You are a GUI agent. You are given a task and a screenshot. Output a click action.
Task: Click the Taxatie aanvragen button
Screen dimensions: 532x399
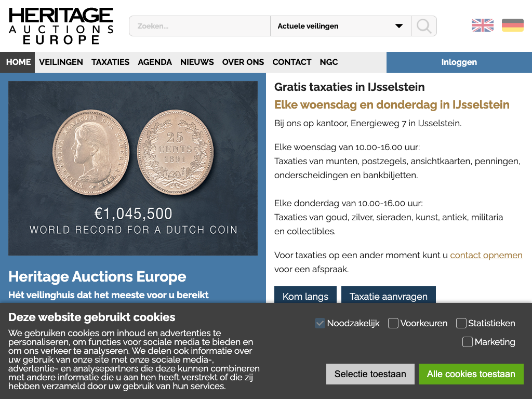click(x=388, y=297)
